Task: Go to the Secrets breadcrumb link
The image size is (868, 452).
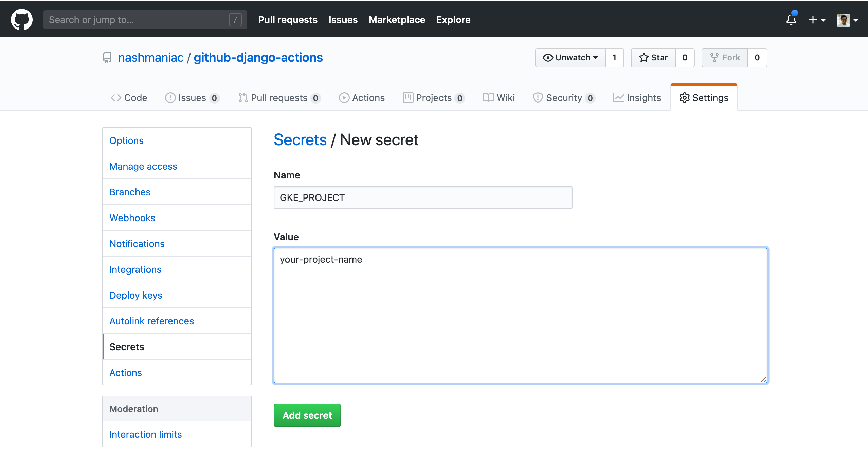Action: click(x=300, y=140)
